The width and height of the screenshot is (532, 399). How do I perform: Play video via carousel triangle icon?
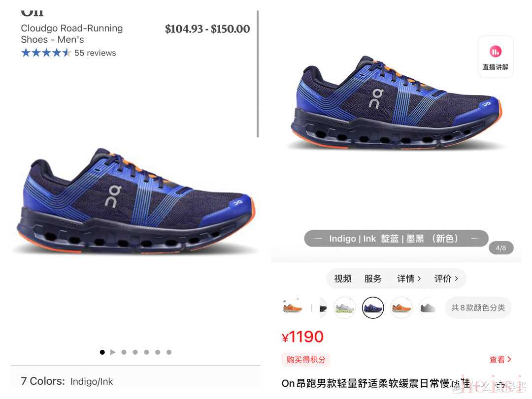[113, 352]
